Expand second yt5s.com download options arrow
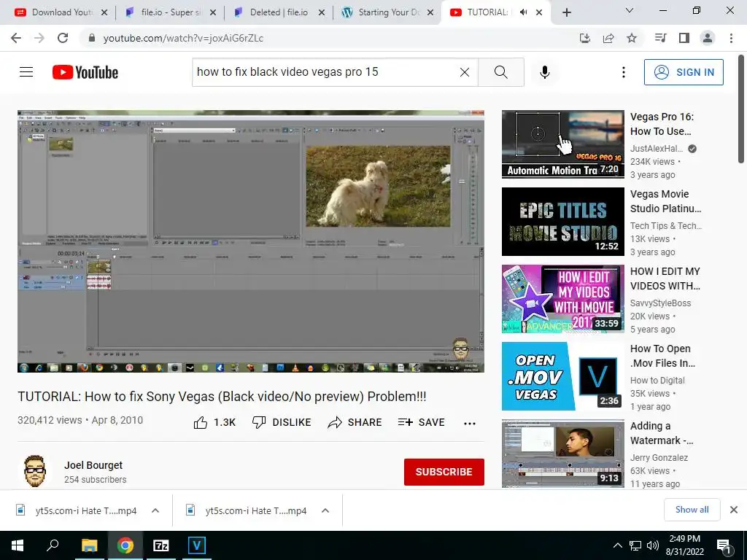The width and height of the screenshot is (747, 560). [325, 510]
